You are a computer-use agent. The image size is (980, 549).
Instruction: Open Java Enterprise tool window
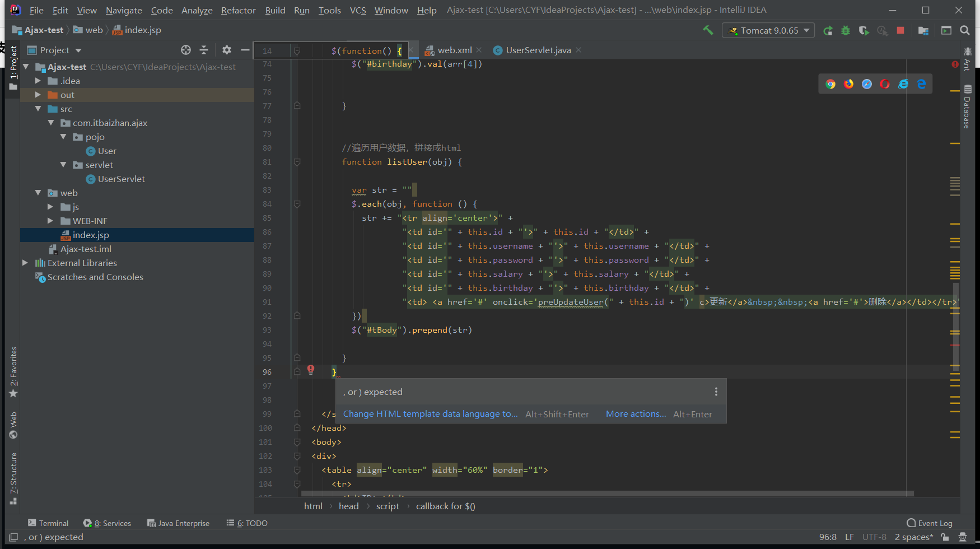coord(178,523)
